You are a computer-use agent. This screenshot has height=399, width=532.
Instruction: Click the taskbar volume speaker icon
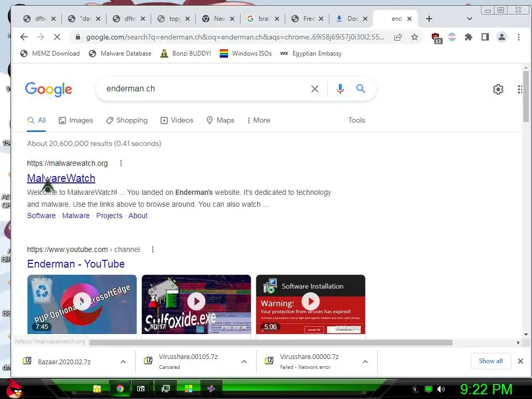coord(441,389)
